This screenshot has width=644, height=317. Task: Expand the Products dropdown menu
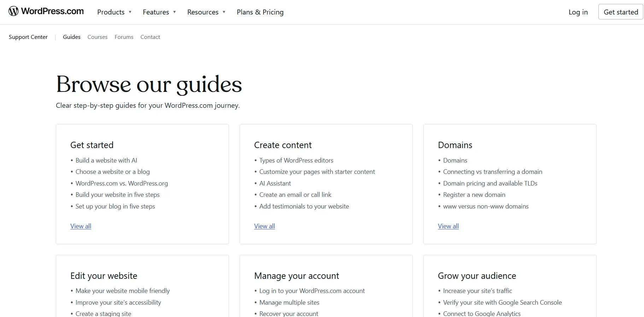point(114,12)
